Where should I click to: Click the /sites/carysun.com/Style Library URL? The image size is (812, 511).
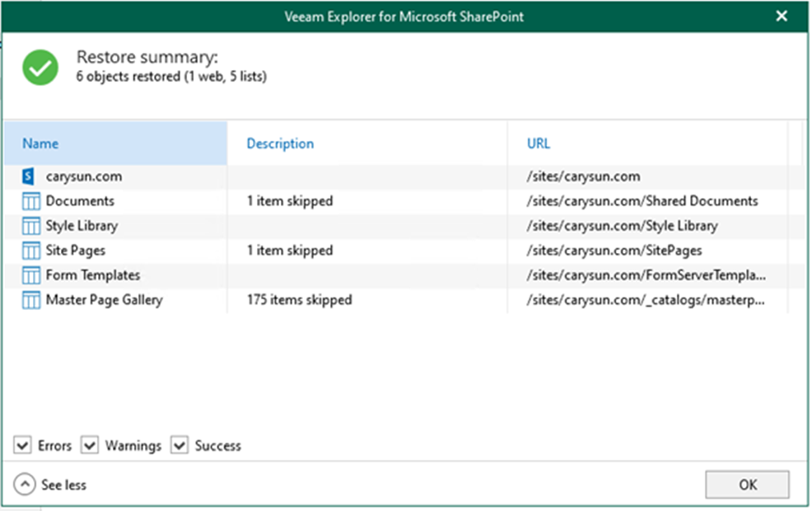pyautogui.click(x=622, y=226)
